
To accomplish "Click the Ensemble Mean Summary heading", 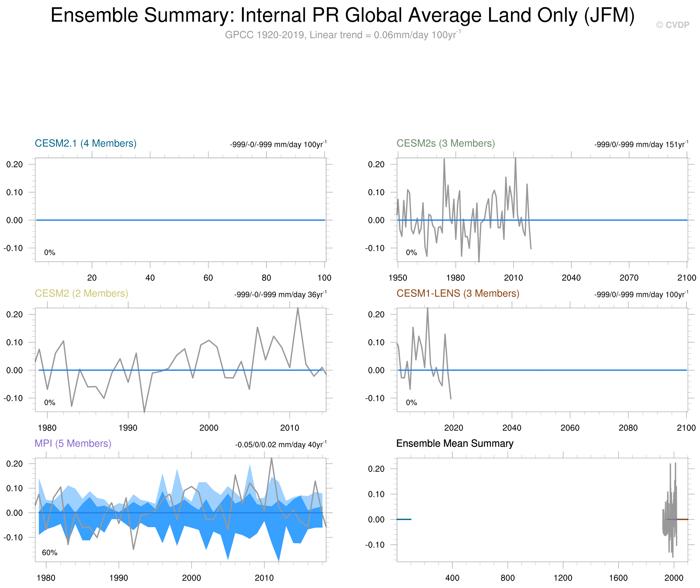I will [x=455, y=443].
